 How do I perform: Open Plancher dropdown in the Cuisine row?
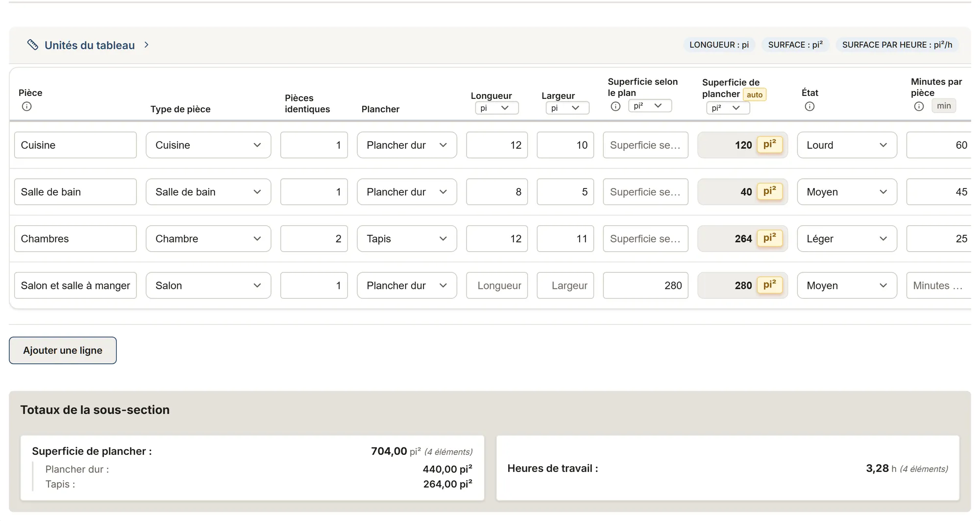[407, 145]
